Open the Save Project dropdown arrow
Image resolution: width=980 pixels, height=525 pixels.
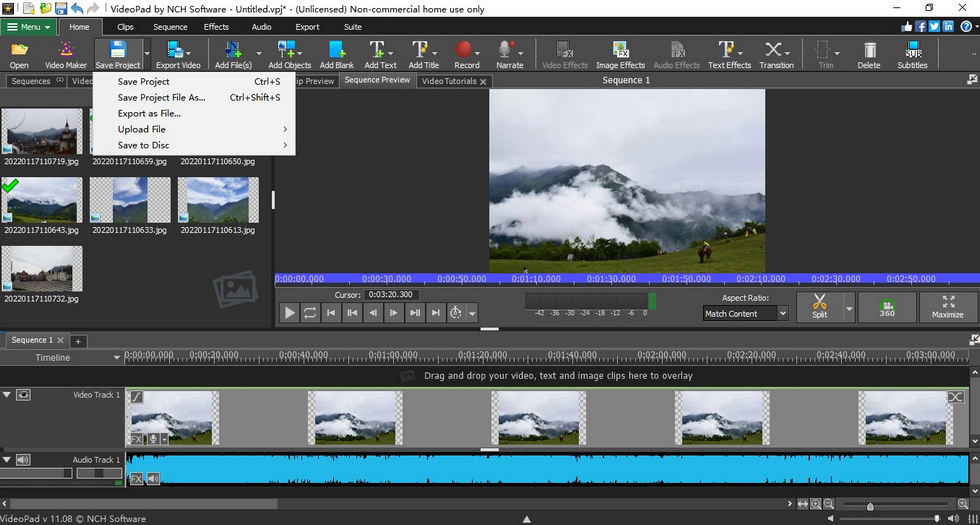pyautogui.click(x=148, y=54)
